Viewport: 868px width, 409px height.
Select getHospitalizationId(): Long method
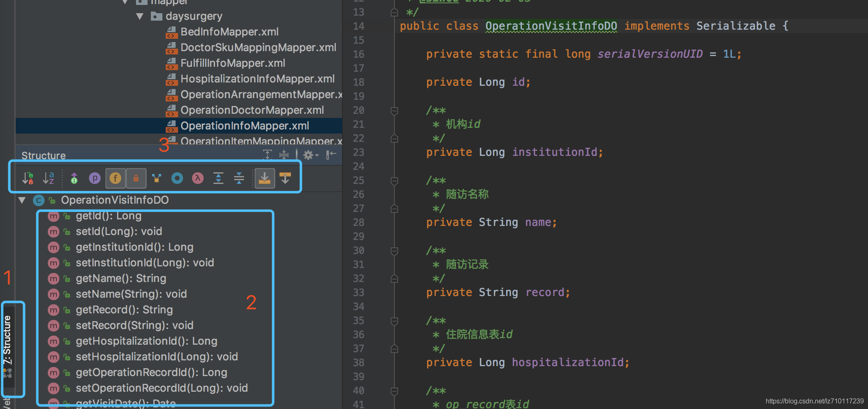click(146, 341)
